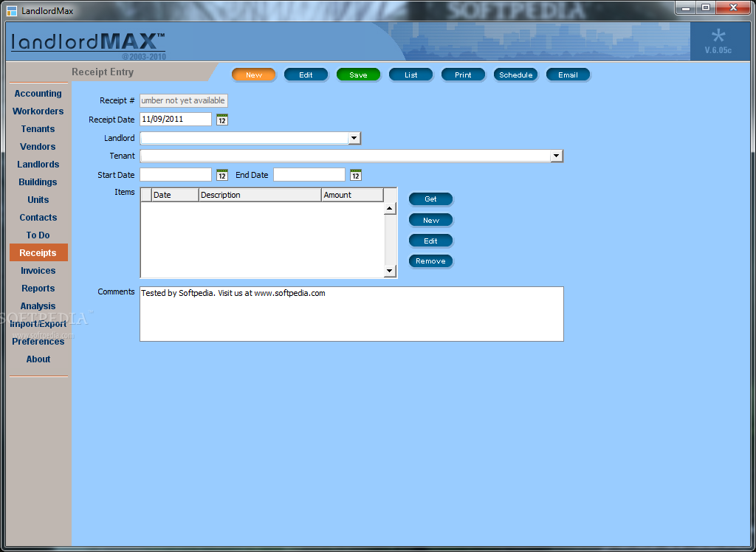Open calendar picker for Receipt Date
The width and height of the screenshot is (756, 552).
(221, 120)
